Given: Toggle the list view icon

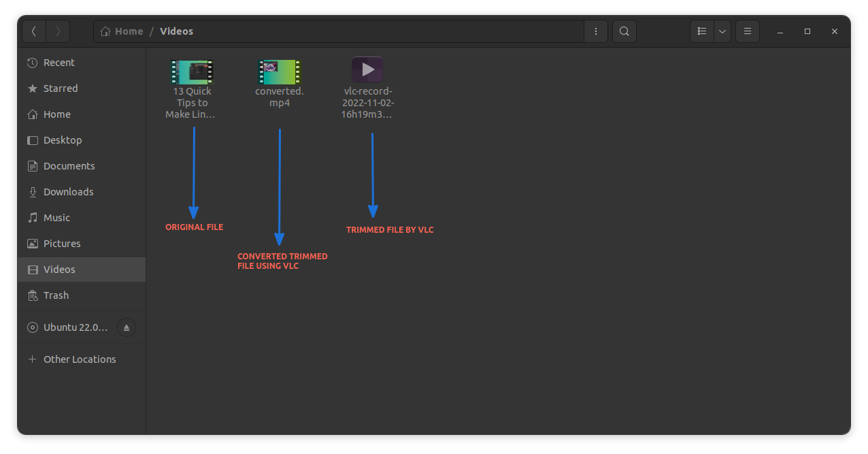Looking at the screenshot, I should pos(702,31).
